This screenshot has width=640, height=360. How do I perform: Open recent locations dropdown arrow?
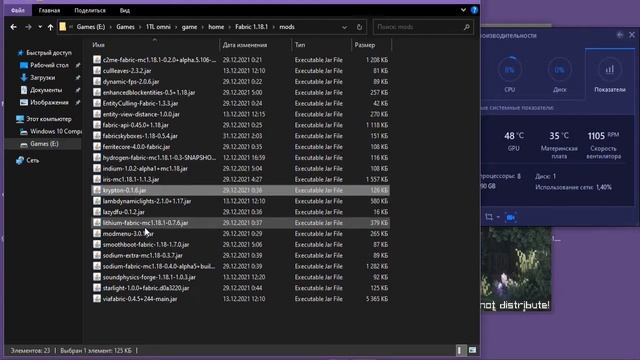point(40,27)
